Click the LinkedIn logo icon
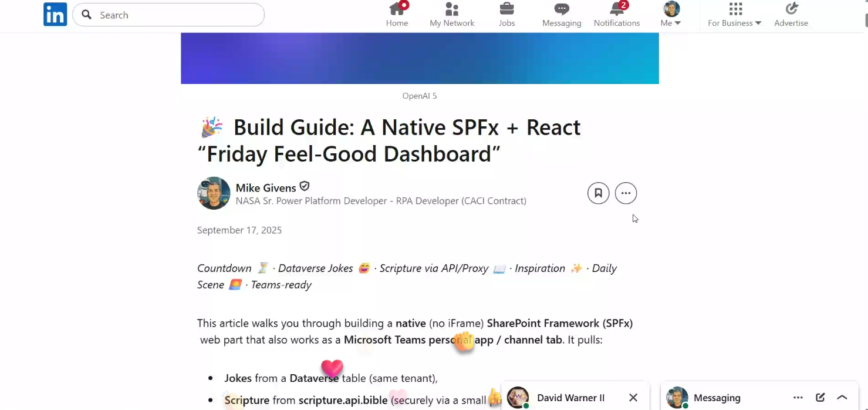 click(55, 15)
